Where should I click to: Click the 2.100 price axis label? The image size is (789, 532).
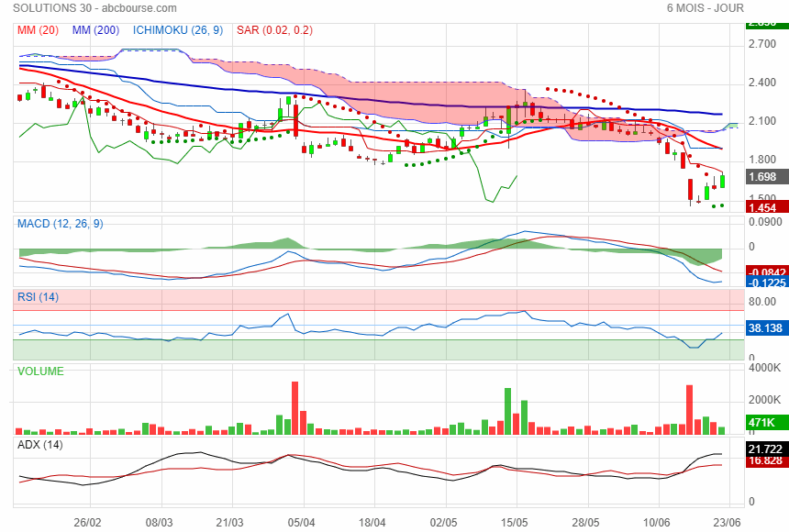762,121
